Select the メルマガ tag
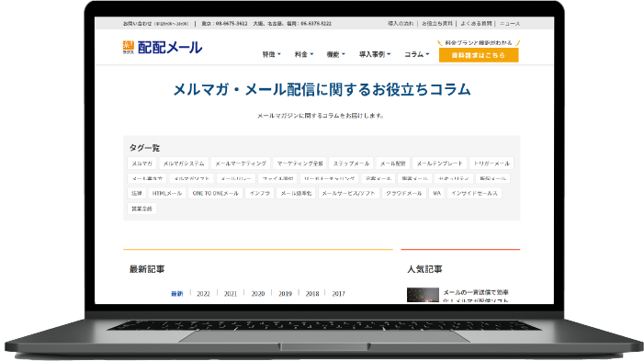 point(142,163)
